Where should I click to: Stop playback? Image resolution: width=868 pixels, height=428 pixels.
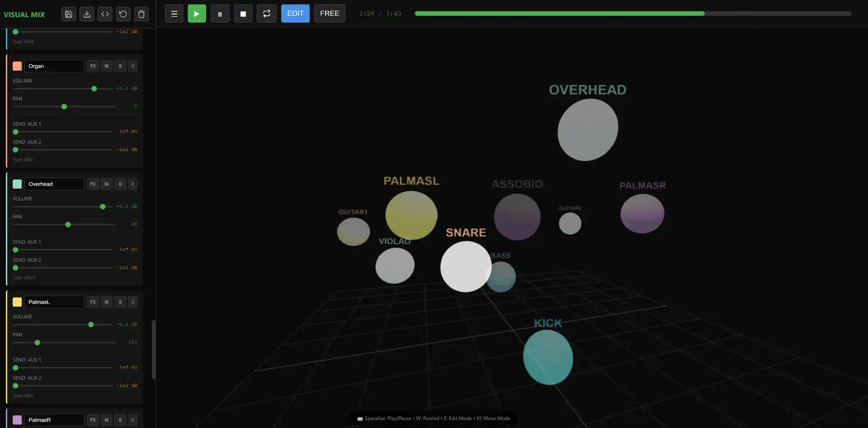tap(243, 14)
